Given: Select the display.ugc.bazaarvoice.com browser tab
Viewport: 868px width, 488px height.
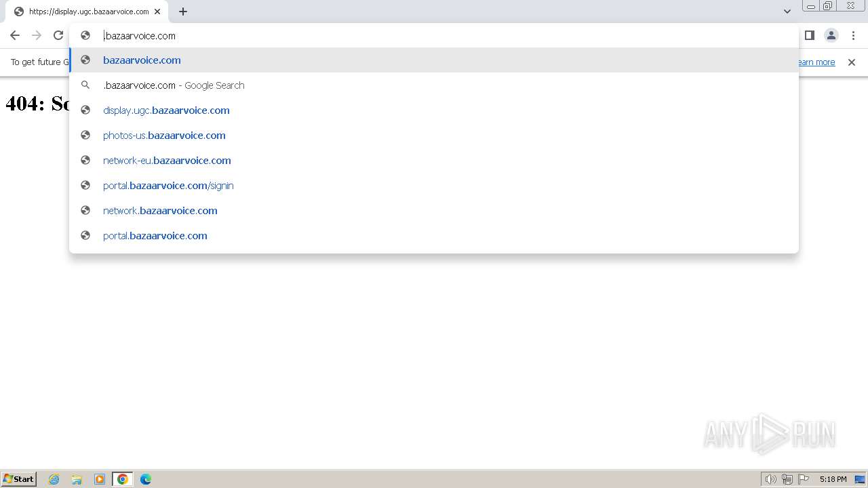Looking at the screenshot, I should pos(86,12).
